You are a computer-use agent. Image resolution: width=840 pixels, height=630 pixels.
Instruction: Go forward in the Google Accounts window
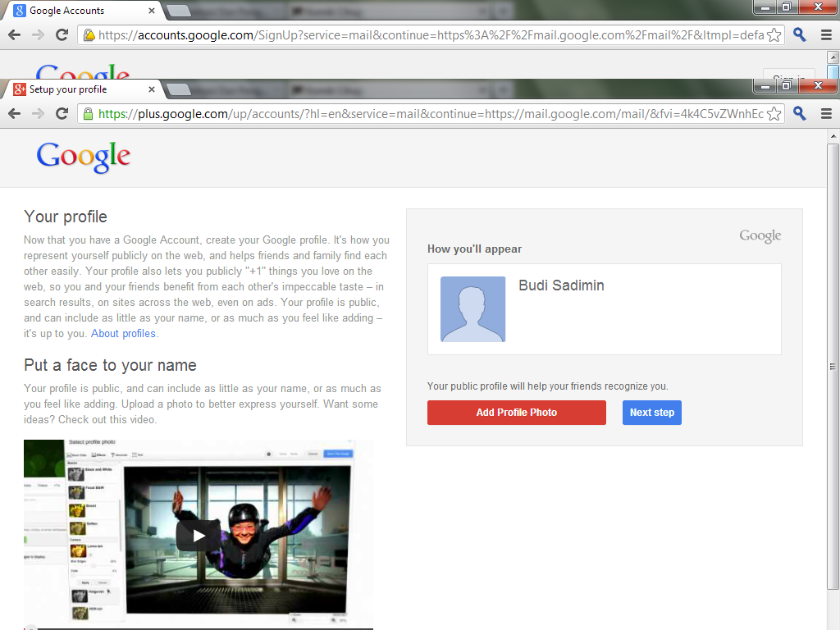click(38, 34)
